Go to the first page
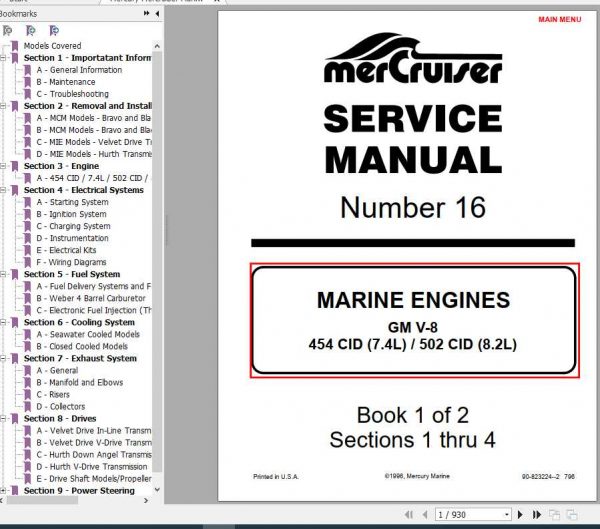The image size is (600, 529). (x=409, y=514)
